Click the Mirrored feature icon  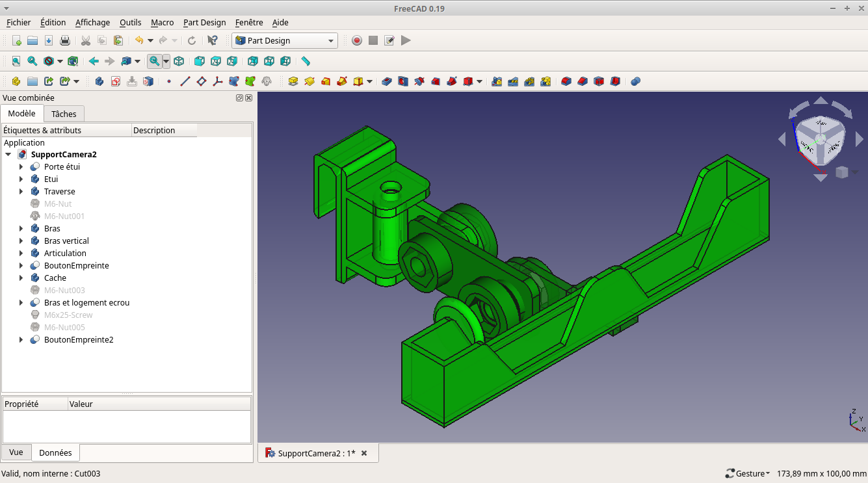click(497, 81)
